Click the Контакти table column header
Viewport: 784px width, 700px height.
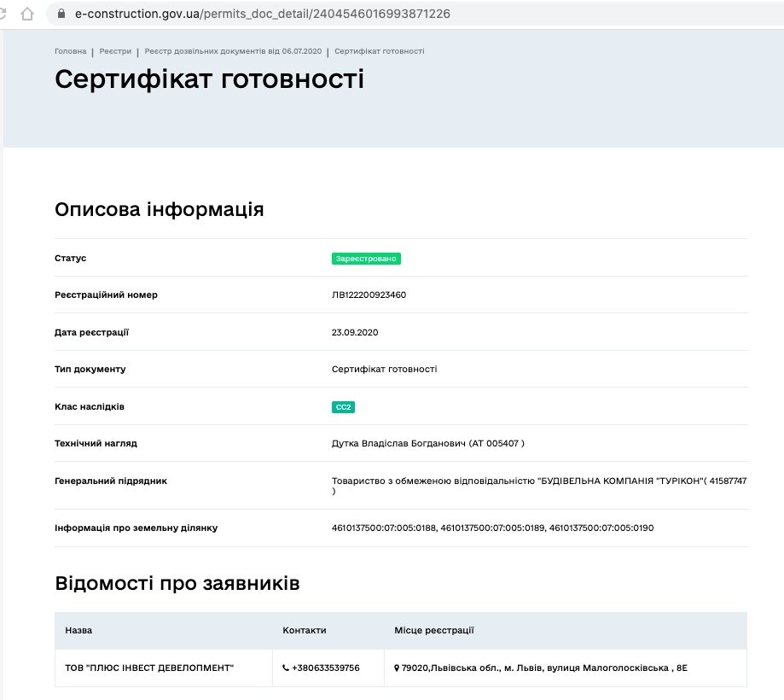point(305,631)
